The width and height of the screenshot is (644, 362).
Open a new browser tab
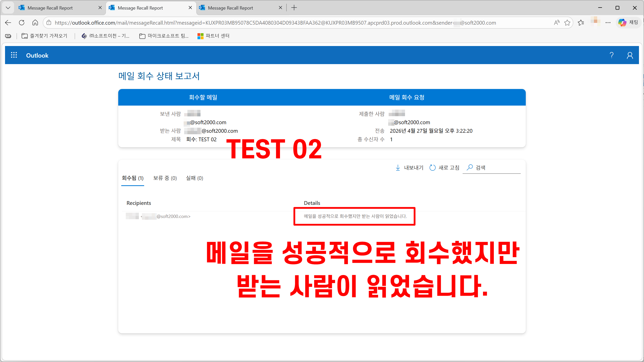coord(294,8)
